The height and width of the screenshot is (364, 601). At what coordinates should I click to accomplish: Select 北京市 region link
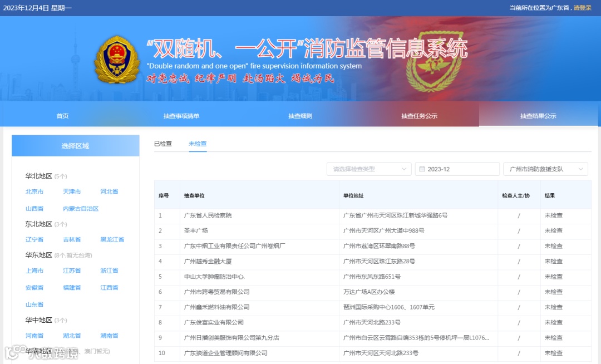click(x=35, y=191)
